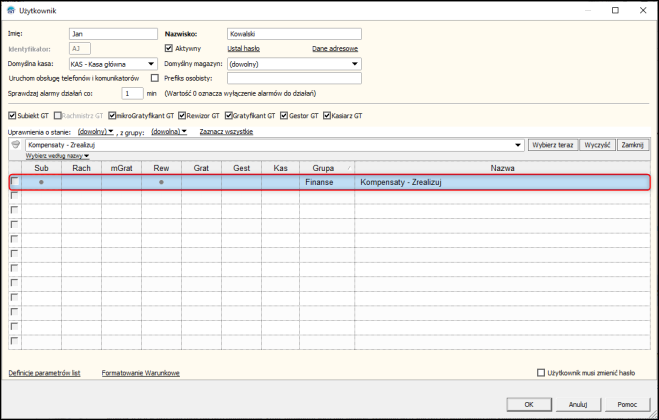The height and width of the screenshot is (420, 659).
Task: Click the alarm interval minutes field
Action: click(132, 93)
